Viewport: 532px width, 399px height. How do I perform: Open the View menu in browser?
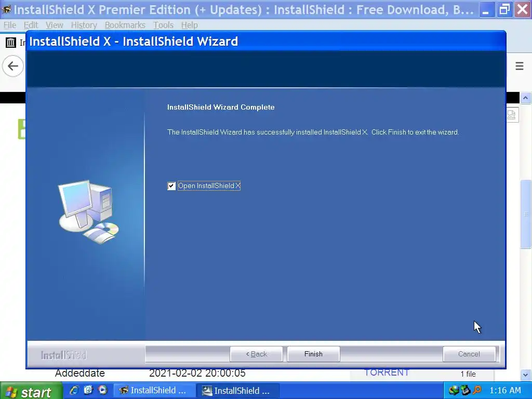[54, 25]
